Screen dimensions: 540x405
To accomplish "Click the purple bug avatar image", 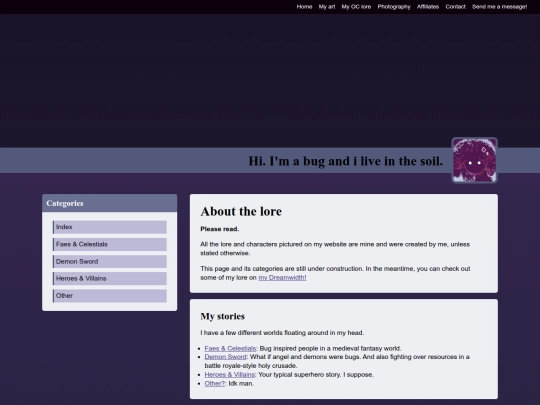I will (474, 160).
